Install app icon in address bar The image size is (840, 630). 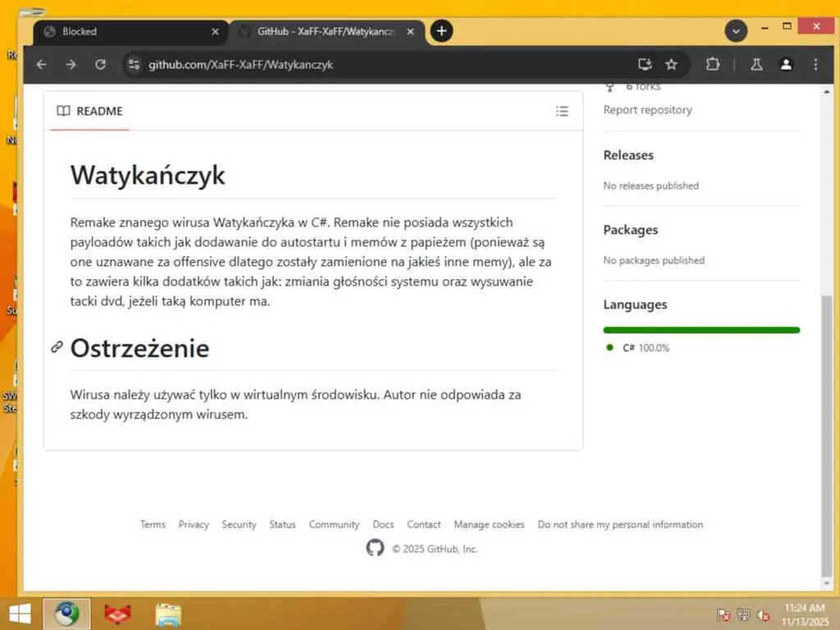click(645, 65)
